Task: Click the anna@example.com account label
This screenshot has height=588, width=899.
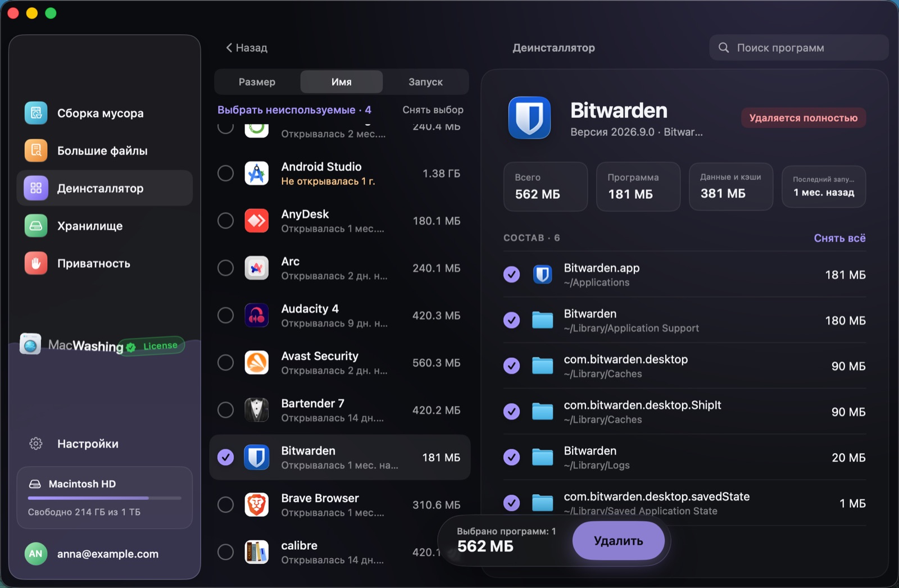Action: [108, 554]
